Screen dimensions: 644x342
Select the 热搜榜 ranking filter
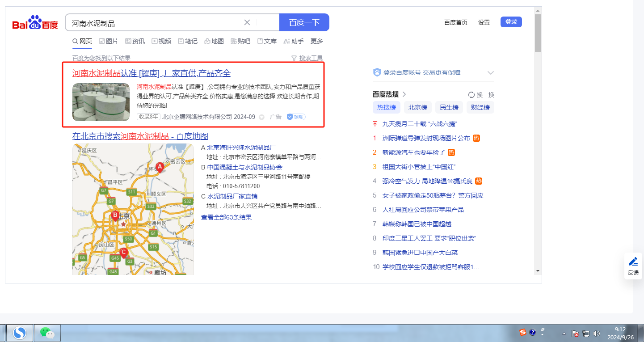387,107
